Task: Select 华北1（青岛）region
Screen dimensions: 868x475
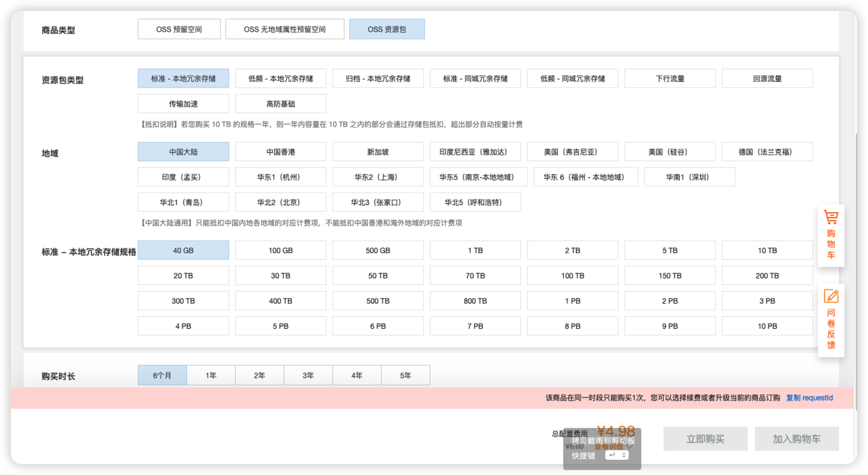Action: [x=183, y=202]
